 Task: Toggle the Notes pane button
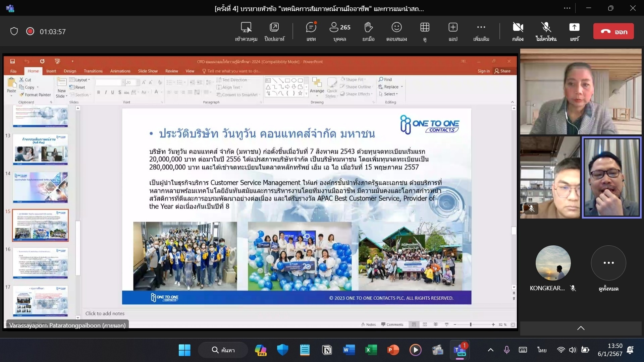[x=368, y=324]
